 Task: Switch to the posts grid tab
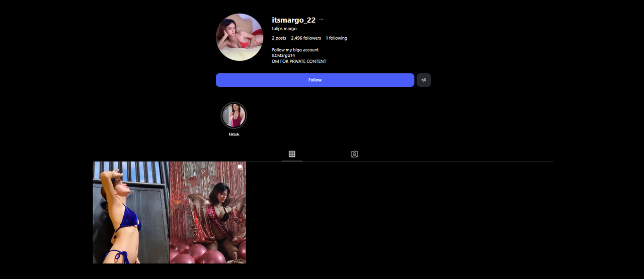pyautogui.click(x=292, y=154)
